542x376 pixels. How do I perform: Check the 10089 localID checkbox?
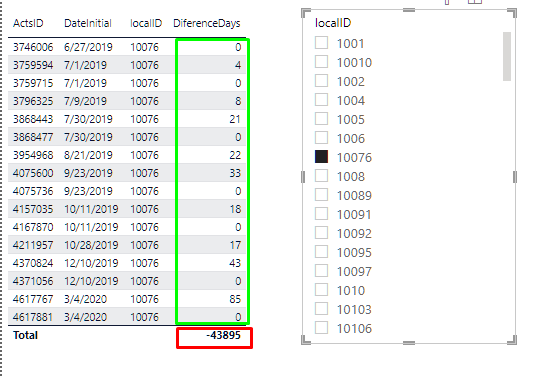321,195
